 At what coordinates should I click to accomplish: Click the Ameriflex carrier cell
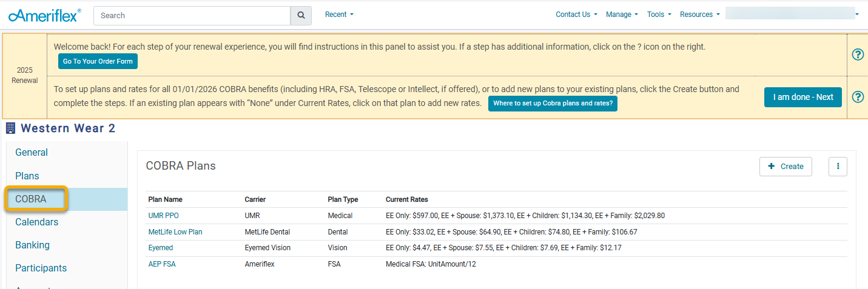pyautogui.click(x=260, y=264)
